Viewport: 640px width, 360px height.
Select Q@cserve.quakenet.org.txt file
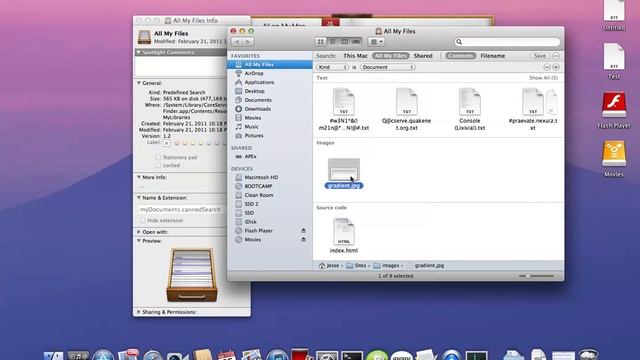(x=407, y=109)
